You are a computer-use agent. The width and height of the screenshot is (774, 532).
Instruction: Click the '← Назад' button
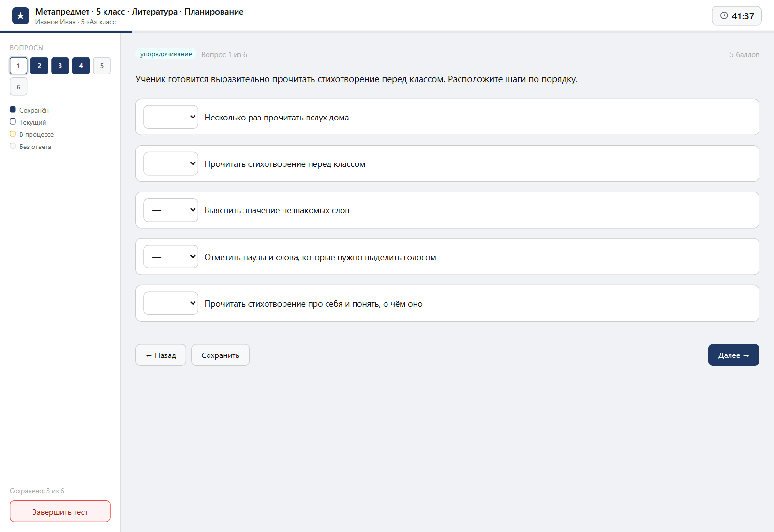pos(161,355)
